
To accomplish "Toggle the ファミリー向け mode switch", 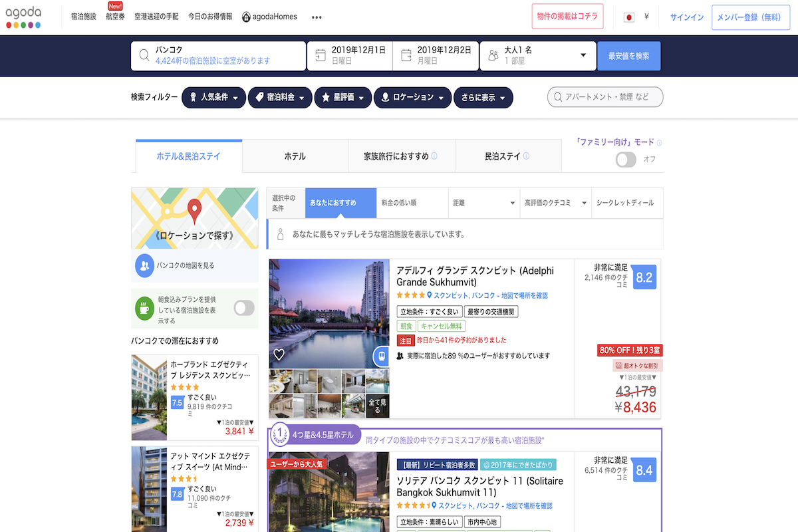I will pos(626,160).
